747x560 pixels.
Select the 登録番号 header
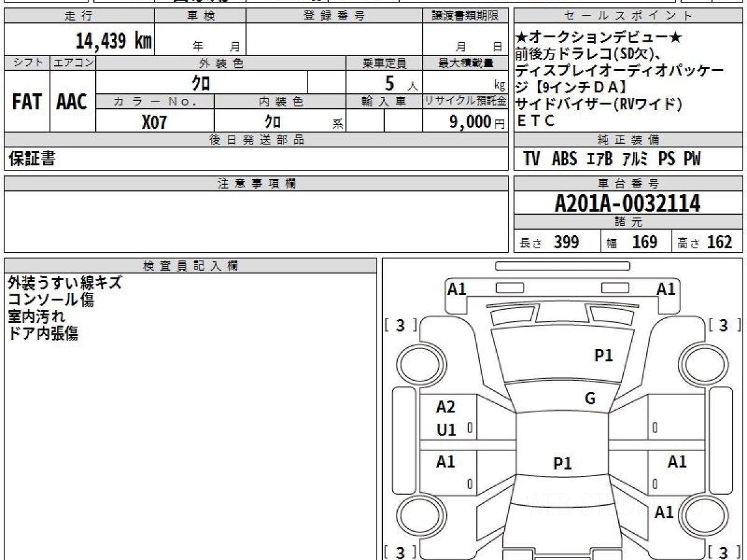point(334,16)
